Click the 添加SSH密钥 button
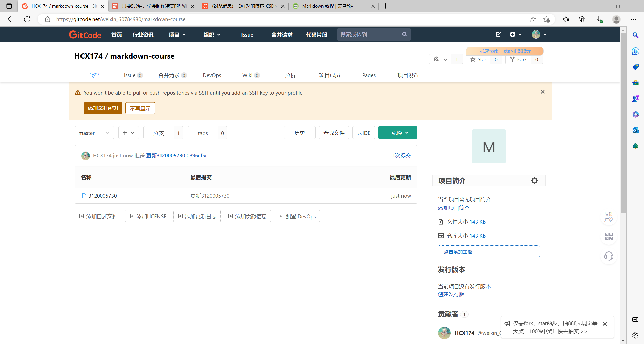Viewport: 644px width, 344px height. coord(103,108)
